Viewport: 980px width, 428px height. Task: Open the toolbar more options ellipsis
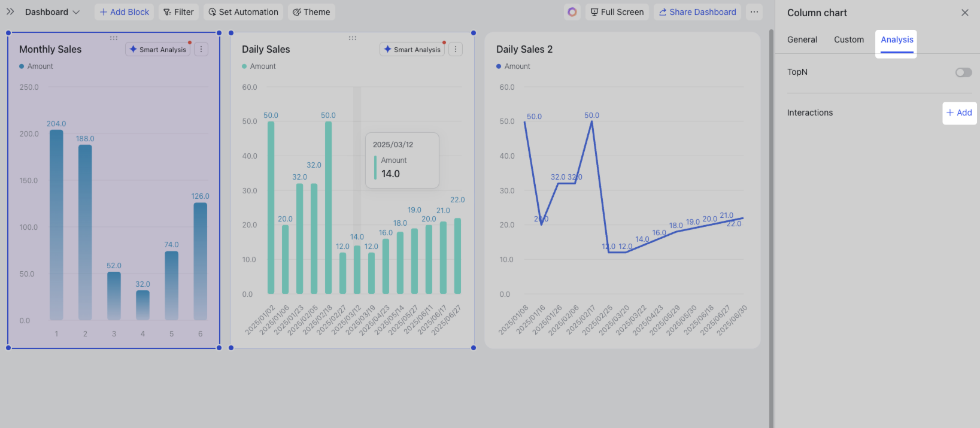[x=754, y=12]
